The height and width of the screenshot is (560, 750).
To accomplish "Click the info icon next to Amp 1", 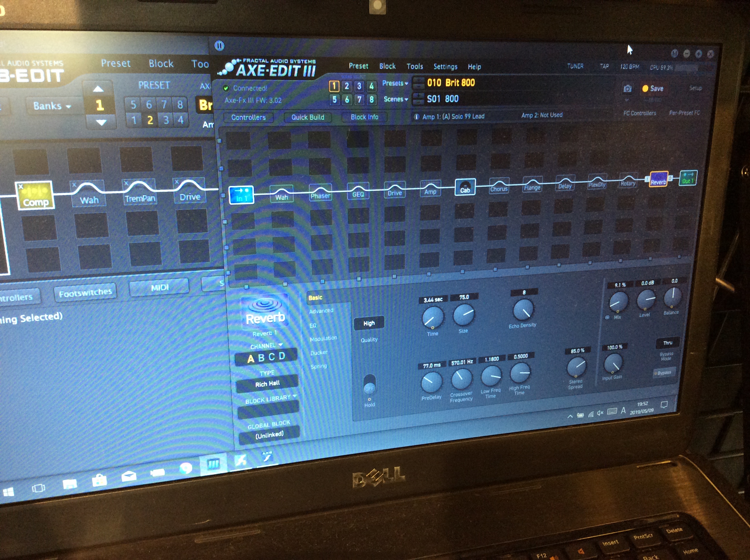I will [417, 117].
